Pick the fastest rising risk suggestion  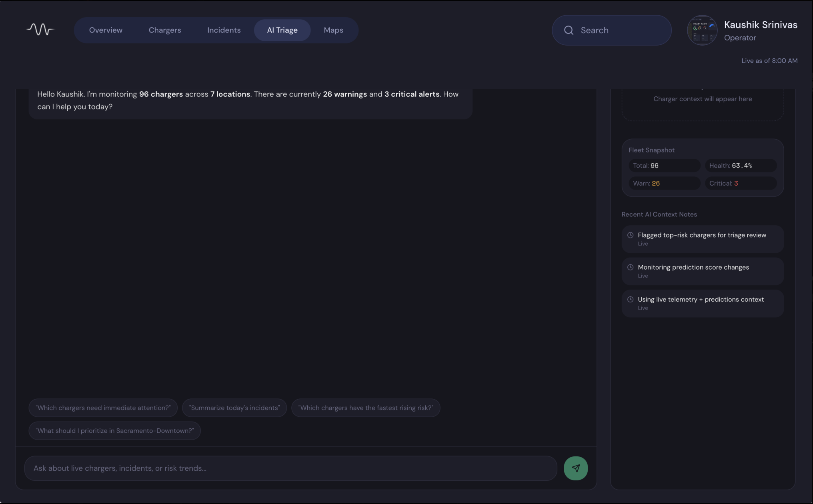click(x=365, y=408)
